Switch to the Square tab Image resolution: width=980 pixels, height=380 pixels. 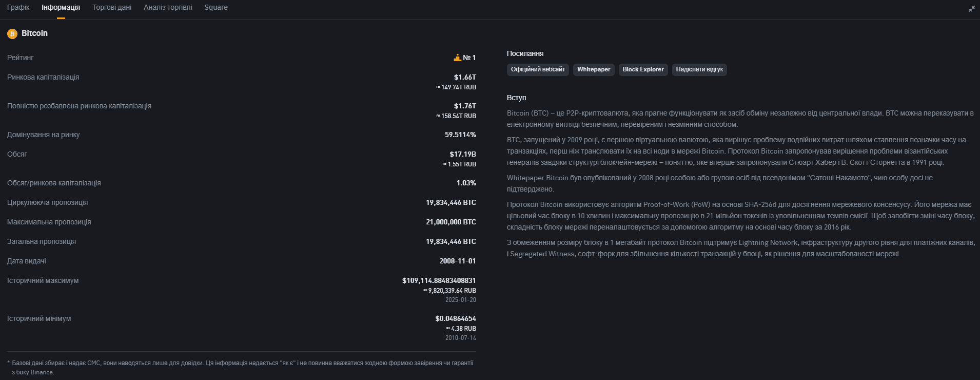coord(216,7)
